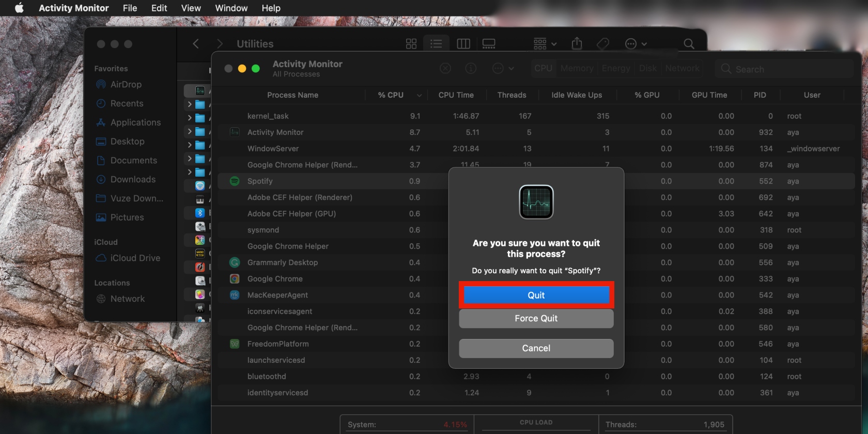Sort by PID column header

click(760, 95)
